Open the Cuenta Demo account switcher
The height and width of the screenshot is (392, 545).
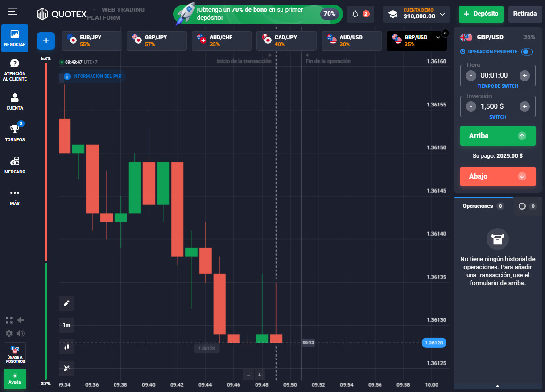(x=417, y=14)
